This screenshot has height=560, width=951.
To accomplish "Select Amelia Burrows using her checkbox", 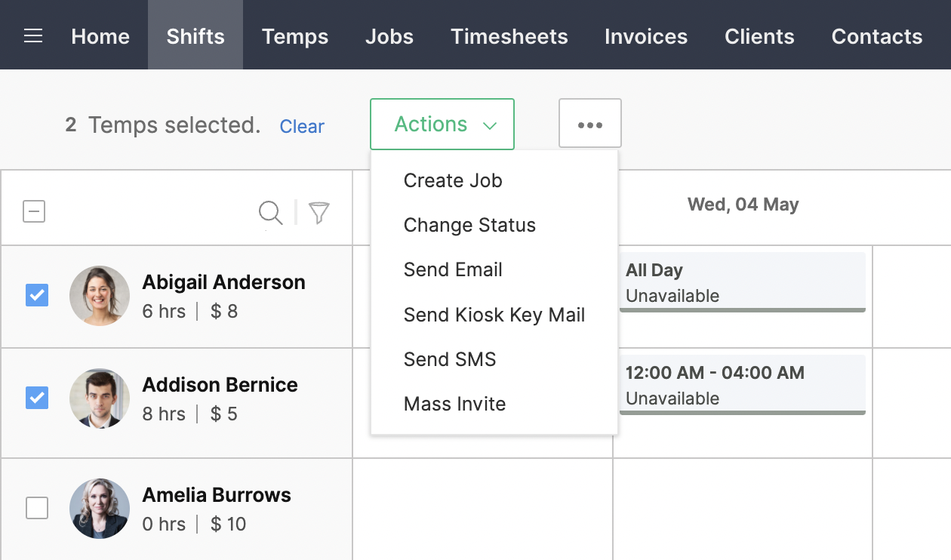I will (x=36, y=509).
